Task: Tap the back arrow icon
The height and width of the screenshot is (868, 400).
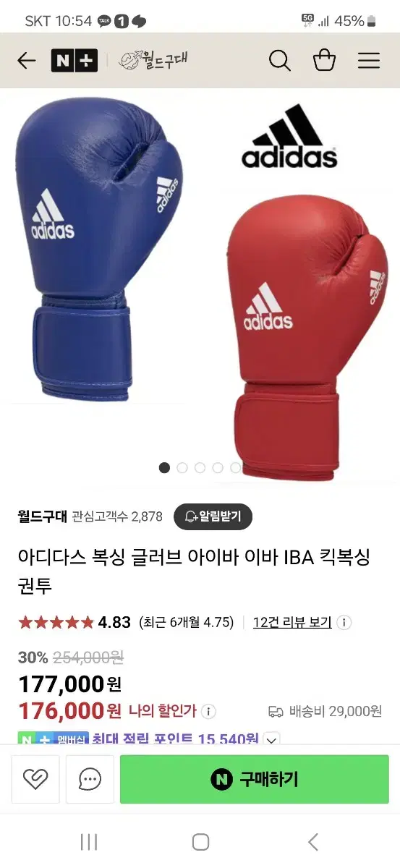Action: 27,61
